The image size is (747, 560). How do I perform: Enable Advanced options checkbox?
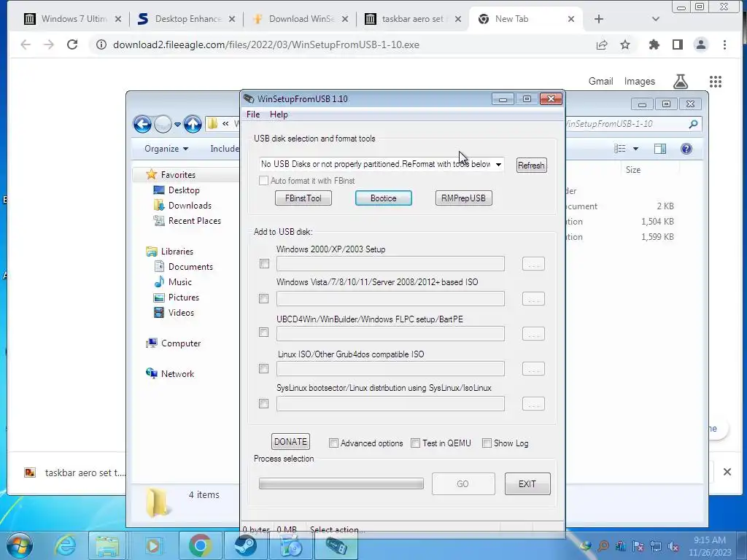click(333, 443)
